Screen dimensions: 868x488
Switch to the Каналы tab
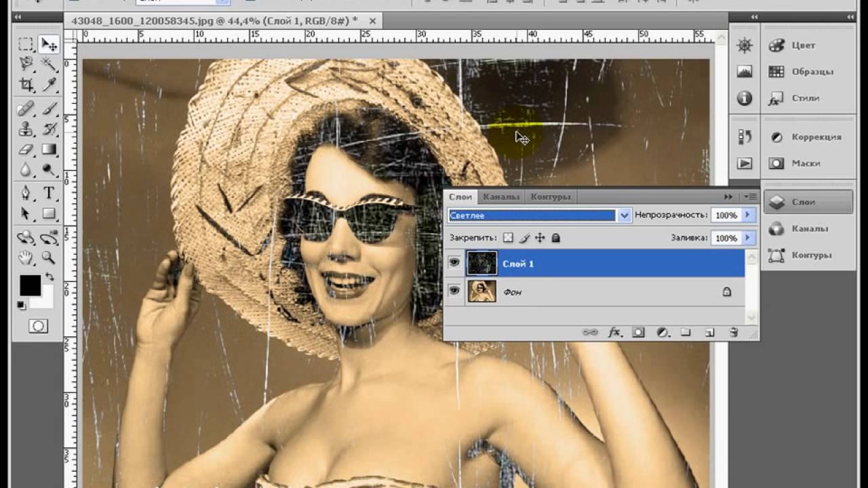click(501, 197)
